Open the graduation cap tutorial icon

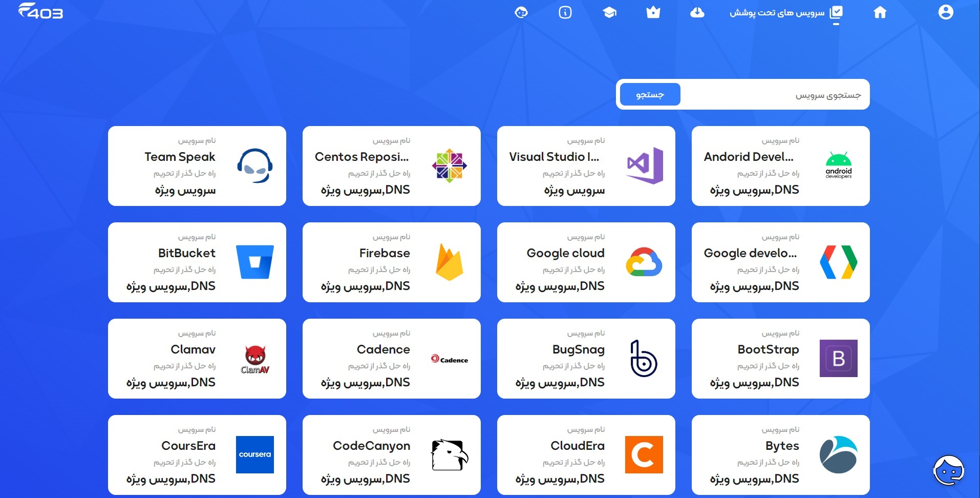coord(609,12)
